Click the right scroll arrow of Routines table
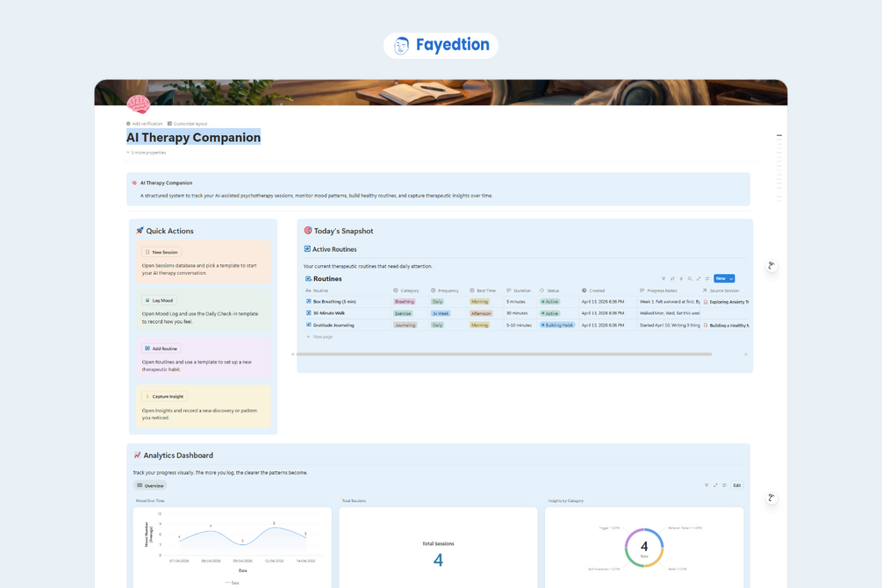 [746, 355]
